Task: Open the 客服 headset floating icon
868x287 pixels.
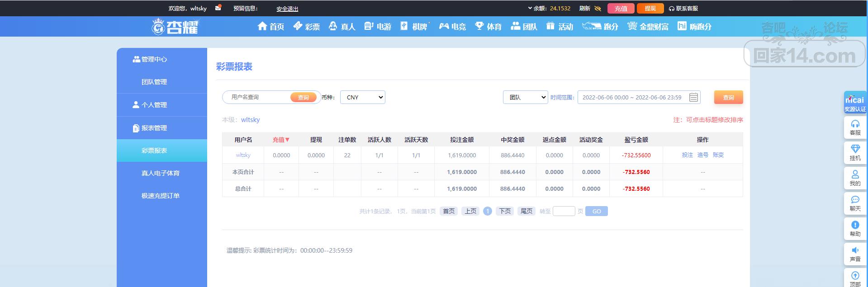Action: (855, 127)
